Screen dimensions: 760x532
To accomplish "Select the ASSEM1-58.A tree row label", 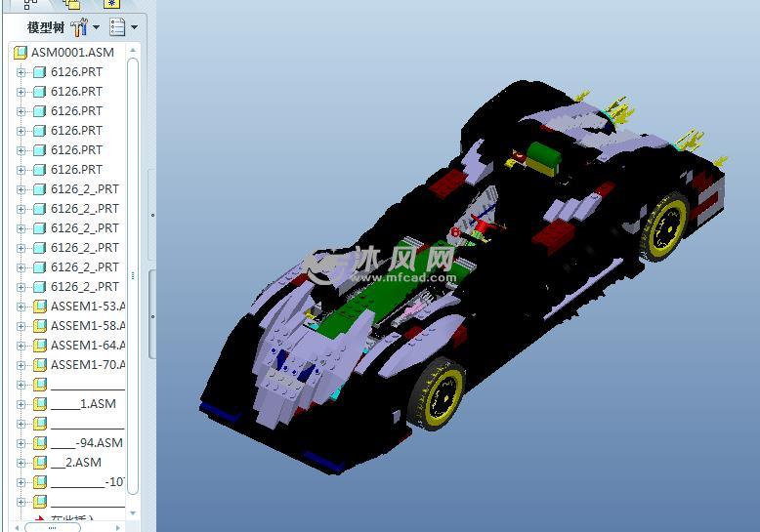I will pos(88,326).
